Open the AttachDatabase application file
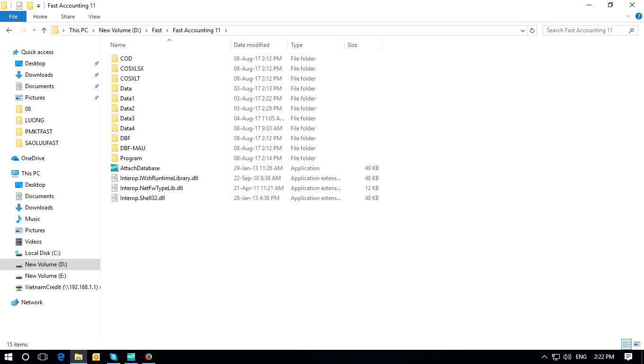Screen dimensions: 644x364 [140, 168]
